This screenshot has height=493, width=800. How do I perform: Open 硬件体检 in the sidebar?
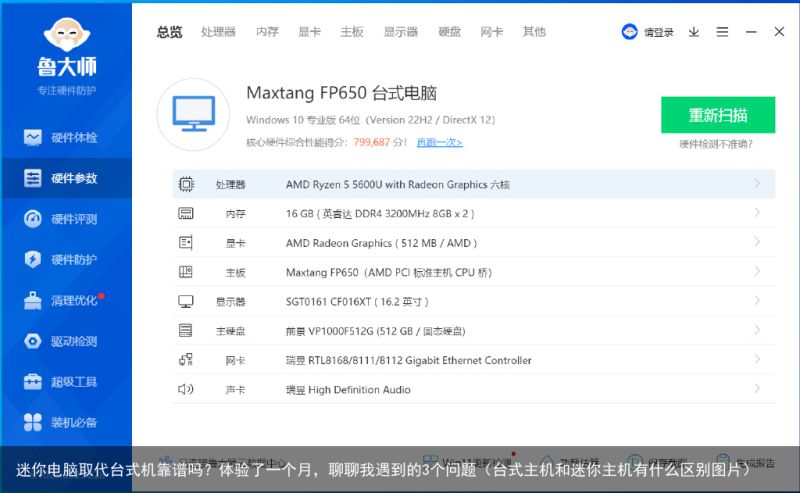click(65, 137)
